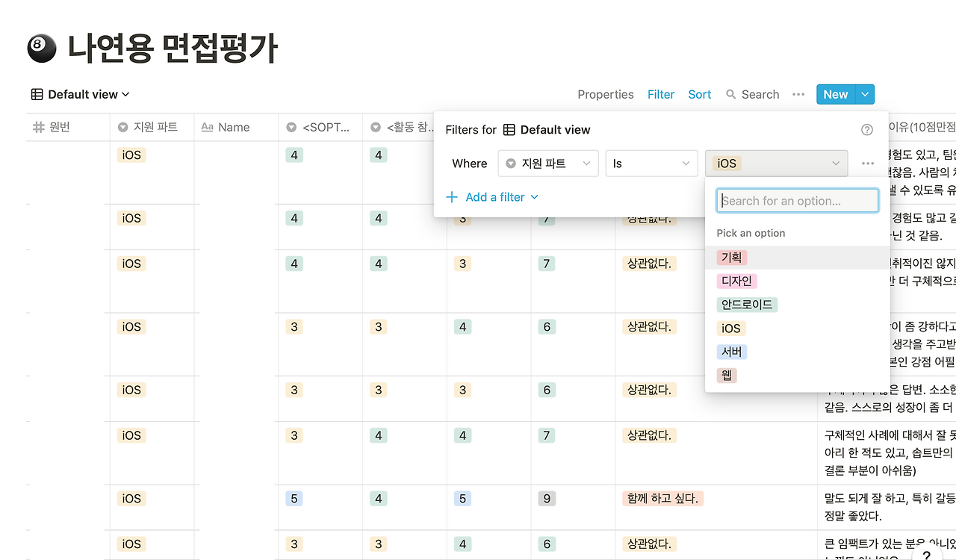The image size is (956, 560).
Task: Open the toolbar more options ellipsis
Action: (798, 94)
